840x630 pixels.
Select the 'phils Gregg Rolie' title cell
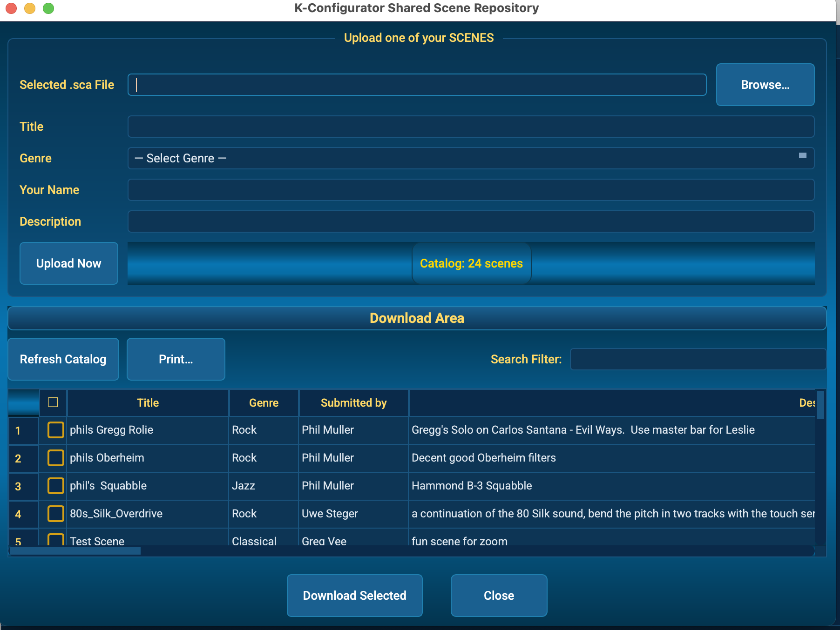pyautogui.click(x=148, y=430)
